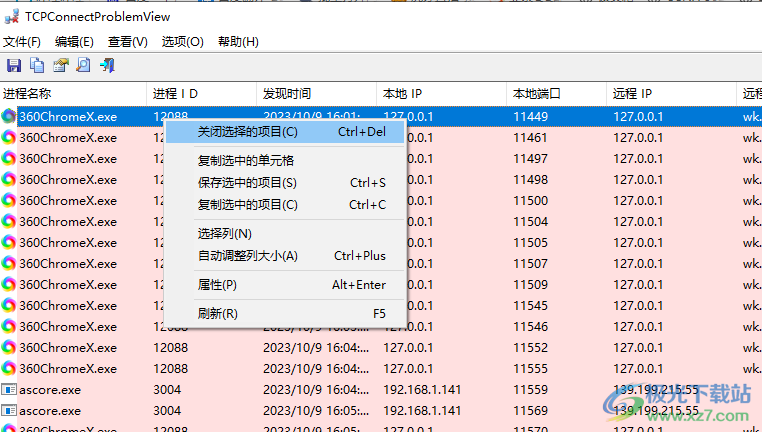
Task: Sort by the 进程 ID column header
Action: coord(202,93)
